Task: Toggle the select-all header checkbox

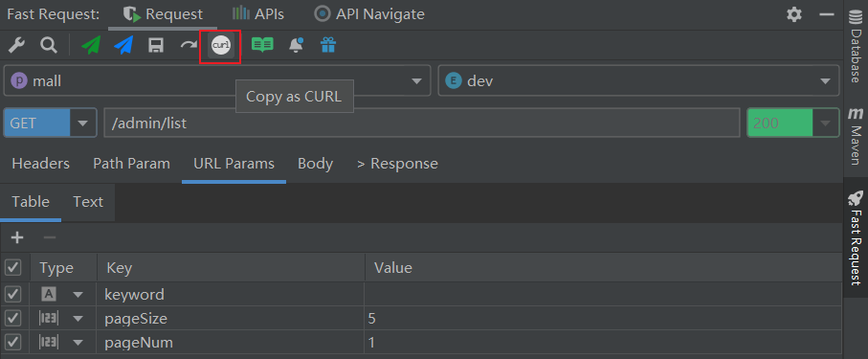Action: point(12,268)
